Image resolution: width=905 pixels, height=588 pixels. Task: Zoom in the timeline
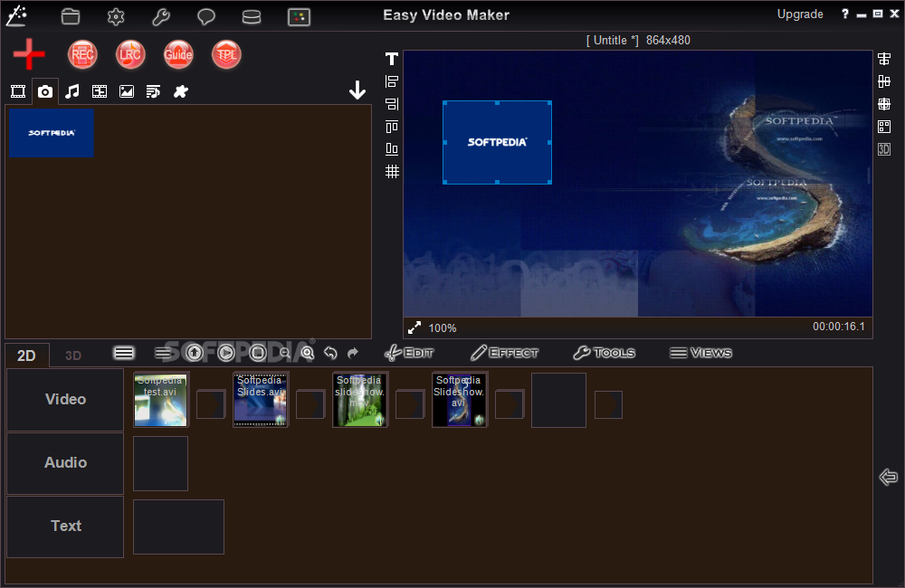[x=308, y=353]
